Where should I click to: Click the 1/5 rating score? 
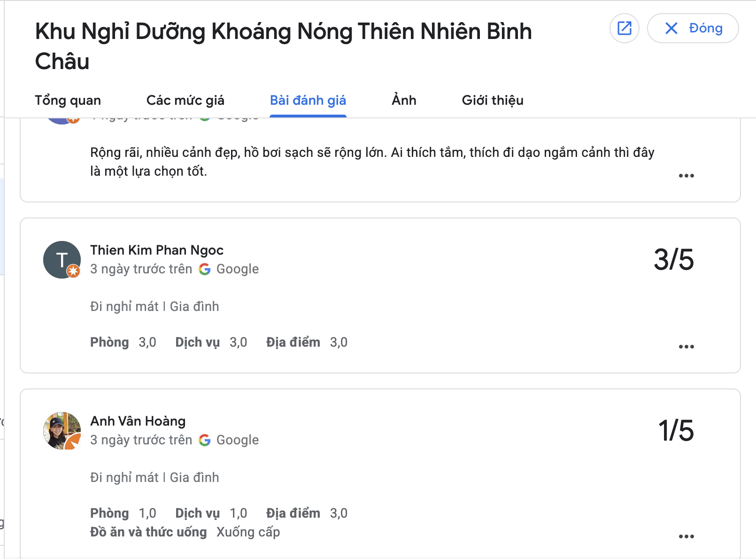pyautogui.click(x=676, y=431)
